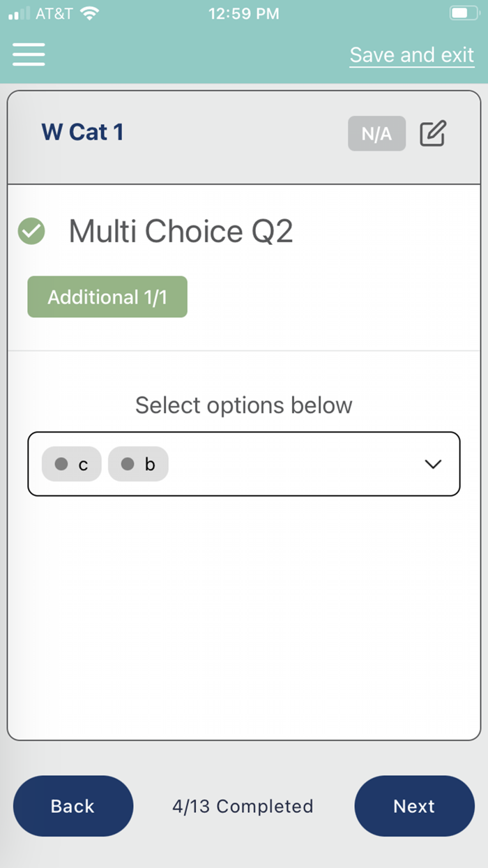This screenshot has height=868, width=488.
Task: Click Save and exit
Action: click(411, 54)
